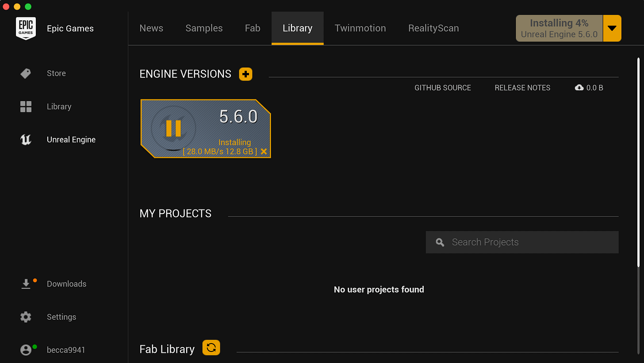Focus the Search Projects input field
Image resolution: width=644 pixels, height=363 pixels.
pos(522,242)
